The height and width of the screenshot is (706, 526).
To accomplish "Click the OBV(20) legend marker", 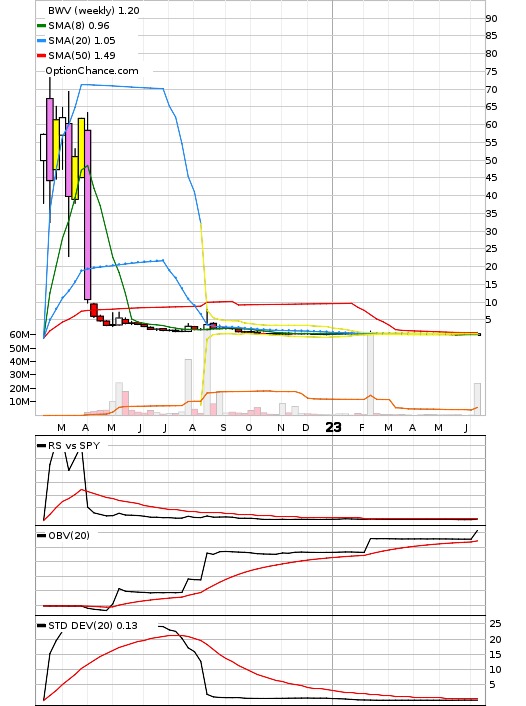I will click(41, 536).
